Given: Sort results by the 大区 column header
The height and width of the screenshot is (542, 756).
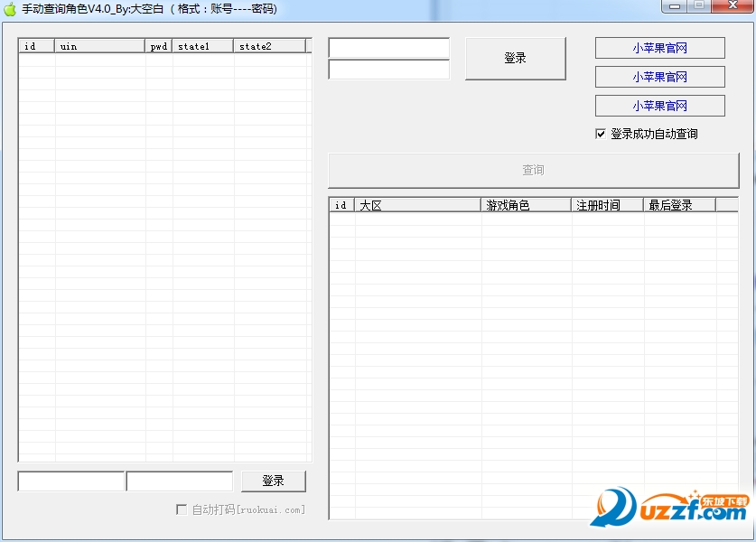Looking at the screenshot, I should [417, 205].
